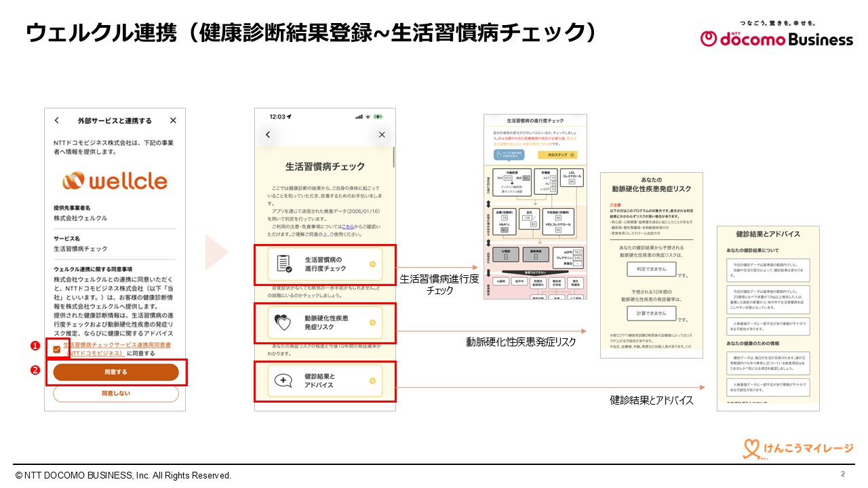Open the こちら link for 注意・免責事項
This screenshot has width=868, height=488.
[x=347, y=226]
